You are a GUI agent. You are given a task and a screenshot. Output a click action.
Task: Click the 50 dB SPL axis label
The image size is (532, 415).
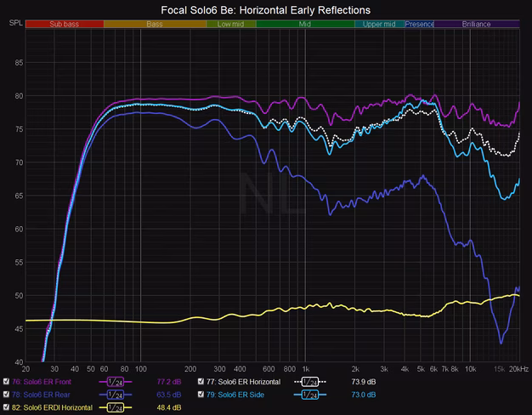coord(19,295)
